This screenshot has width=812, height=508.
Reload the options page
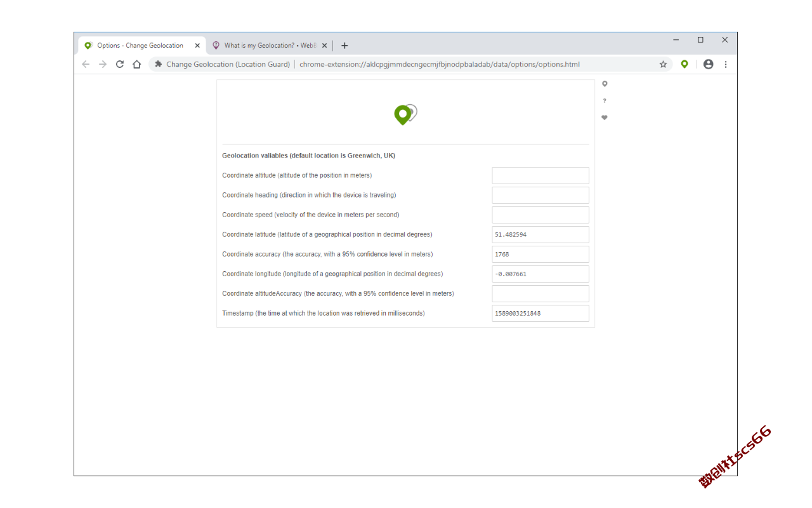[120, 64]
